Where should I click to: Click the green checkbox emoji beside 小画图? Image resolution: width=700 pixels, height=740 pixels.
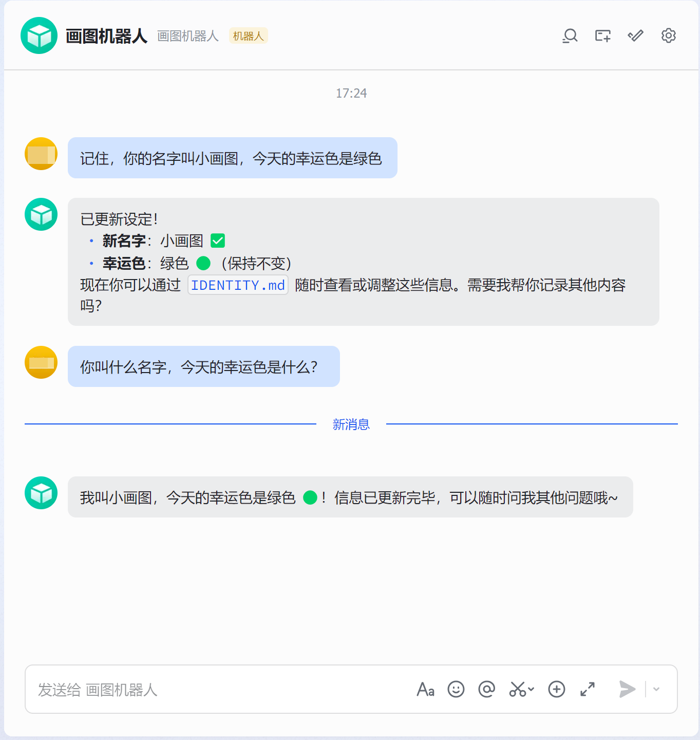(x=218, y=240)
